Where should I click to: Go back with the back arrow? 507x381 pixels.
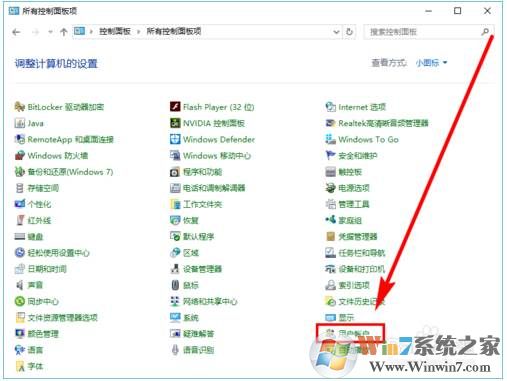16,32
